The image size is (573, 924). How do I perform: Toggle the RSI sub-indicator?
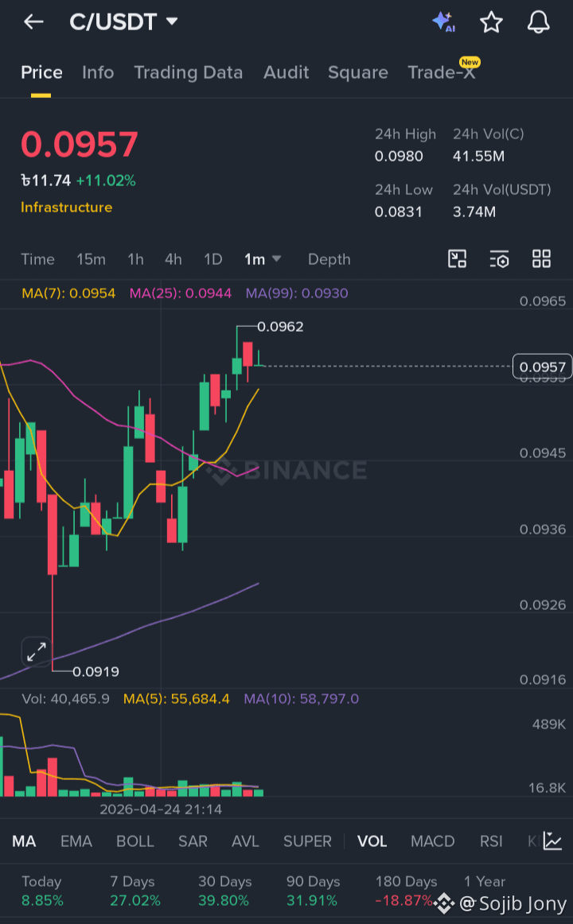click(491, 841)
